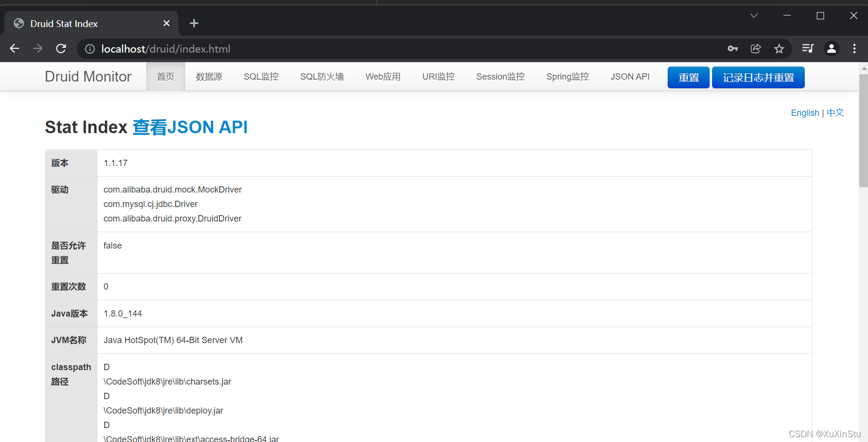The image size is (868, 442).
Task: Click the scrollbar up arrow
Action: 864,69
